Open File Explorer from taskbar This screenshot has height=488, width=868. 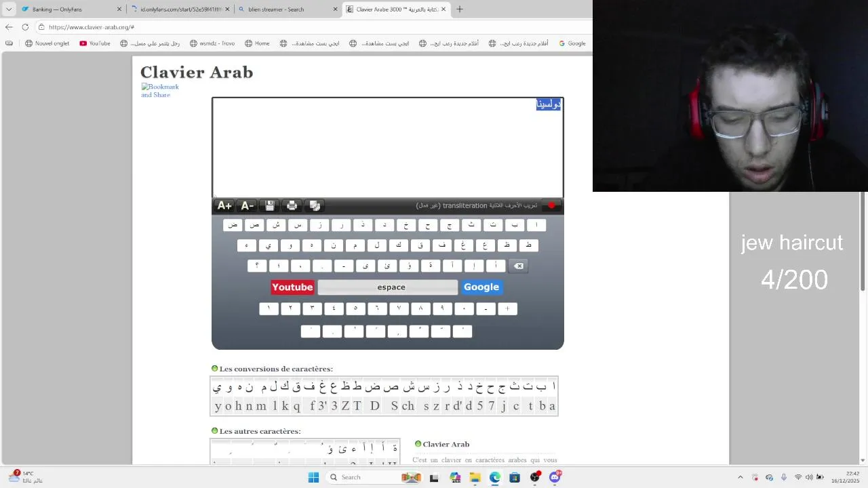coord(475,477)
